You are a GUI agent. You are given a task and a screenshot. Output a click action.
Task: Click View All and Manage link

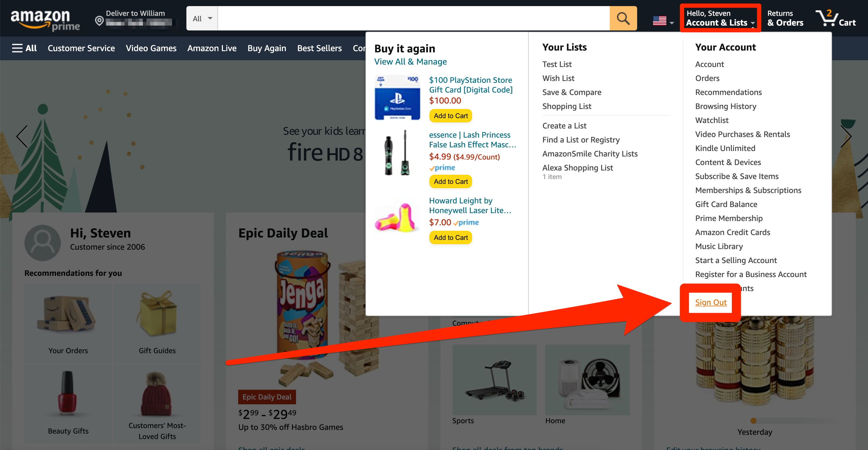click(411, 62)
